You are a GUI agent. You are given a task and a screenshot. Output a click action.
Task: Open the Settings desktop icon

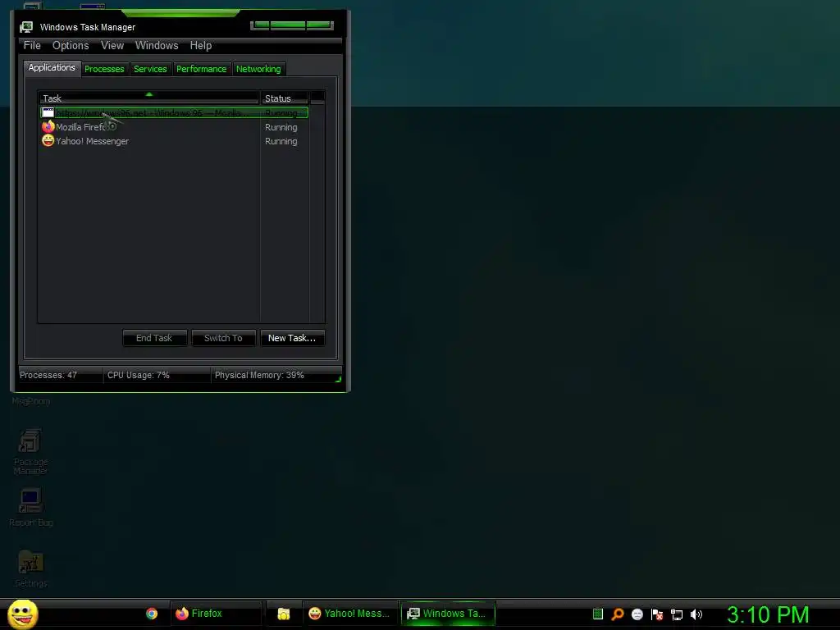coord(30,569)
